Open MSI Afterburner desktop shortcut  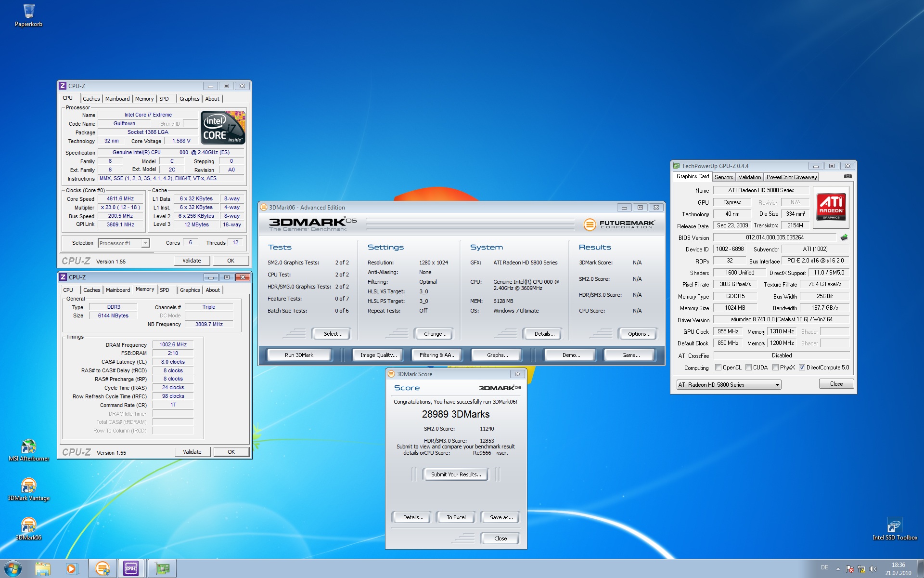(x=28, y=450)
